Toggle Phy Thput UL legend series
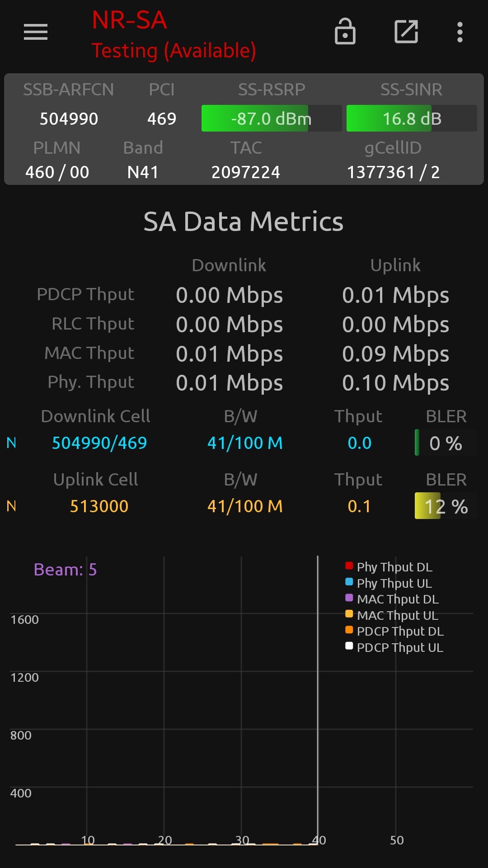This screenshot has width=488, height=868. 389,583
